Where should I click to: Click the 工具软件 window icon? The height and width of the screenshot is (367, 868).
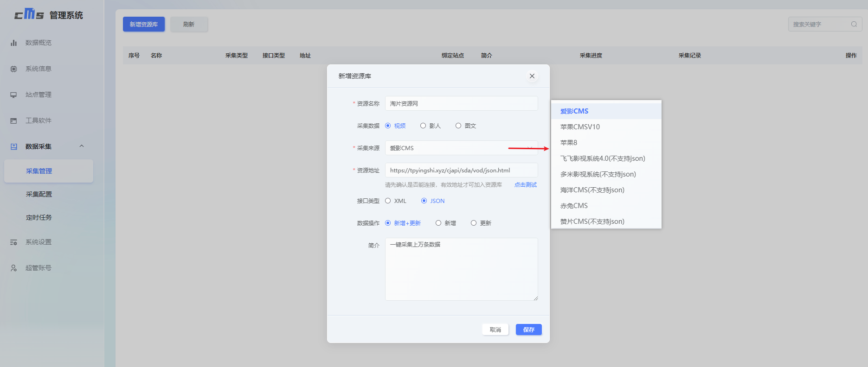(x=13, y=120)
